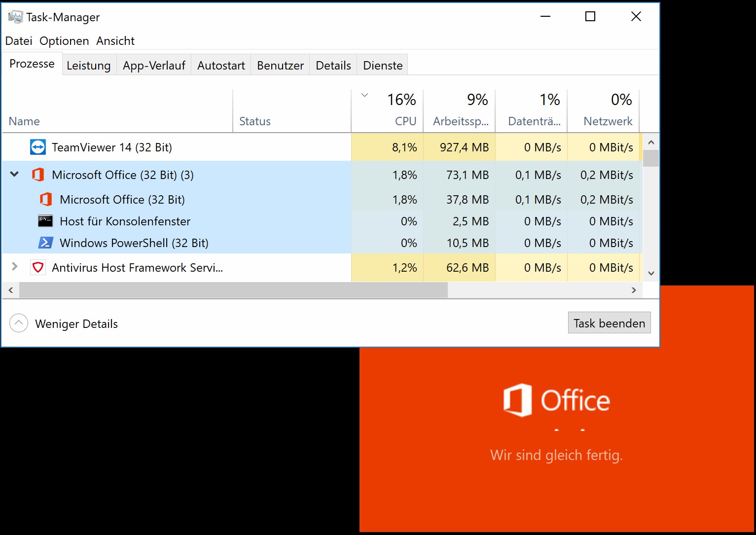Sort by the Netzwerk column header
The height and width of the screenshot is (535, 756).
point(603,111)
